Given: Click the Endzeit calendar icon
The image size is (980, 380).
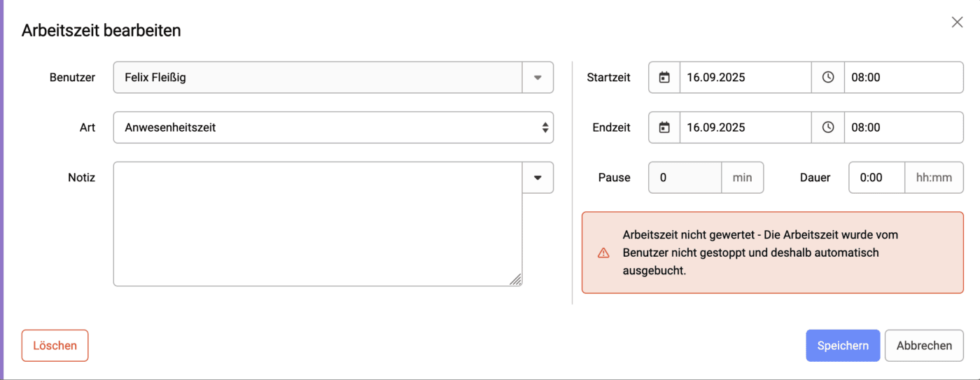Looking at the screenshot, I should point(664,127).
